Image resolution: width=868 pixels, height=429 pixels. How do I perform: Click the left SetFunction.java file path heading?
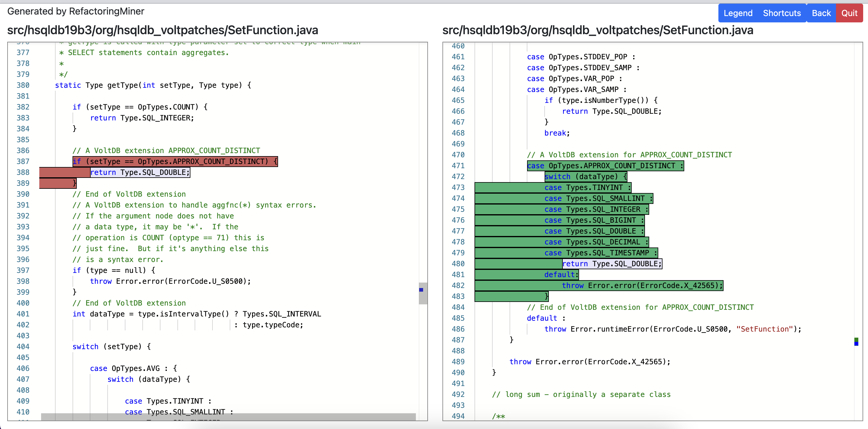pyautogui.click(x=163, y=30)
